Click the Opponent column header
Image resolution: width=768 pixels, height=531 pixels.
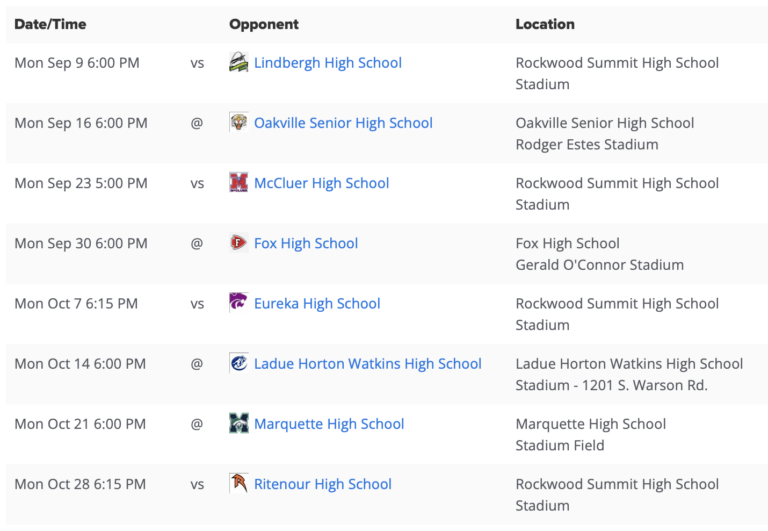tap(264, 24)
